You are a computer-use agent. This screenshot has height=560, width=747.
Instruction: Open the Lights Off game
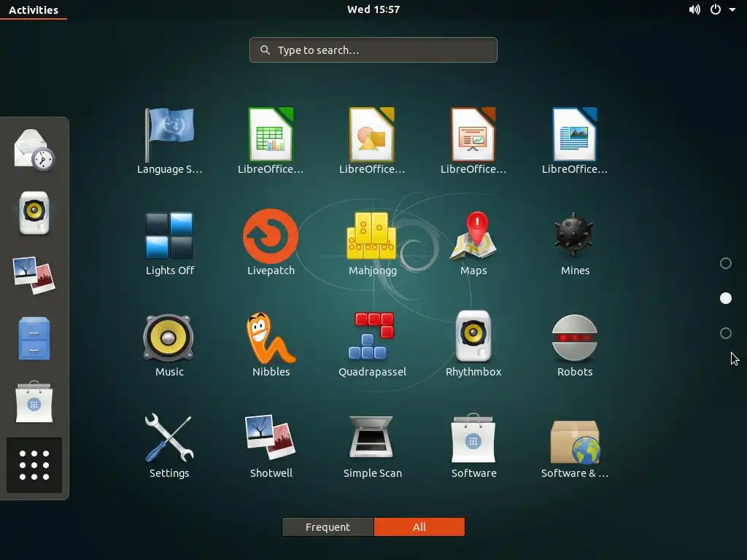pos(169,236)
